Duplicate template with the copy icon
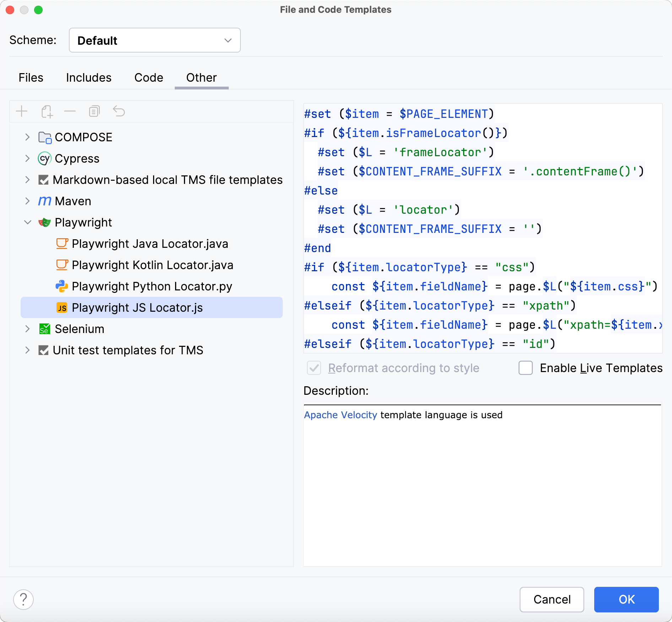This screenshot has height=622, width=672. 94,111
